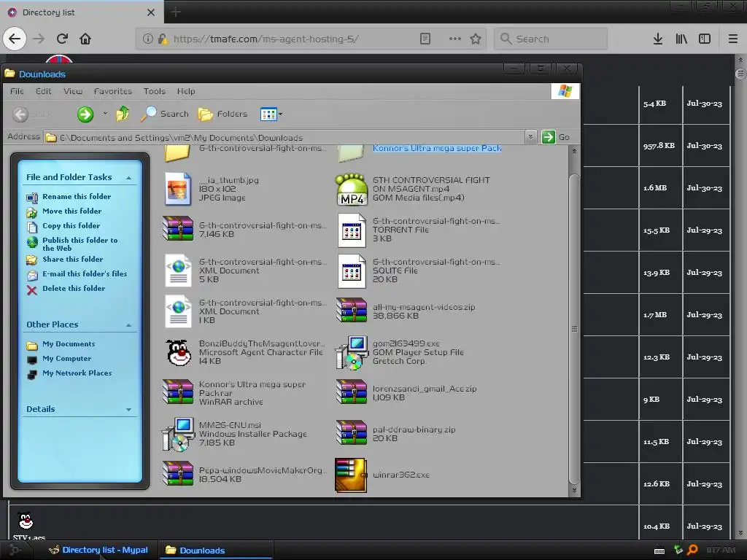Select the 1 KB XML Document file
Image resolution: width=747 pixels, height=560 pixels.
(178, 311)
